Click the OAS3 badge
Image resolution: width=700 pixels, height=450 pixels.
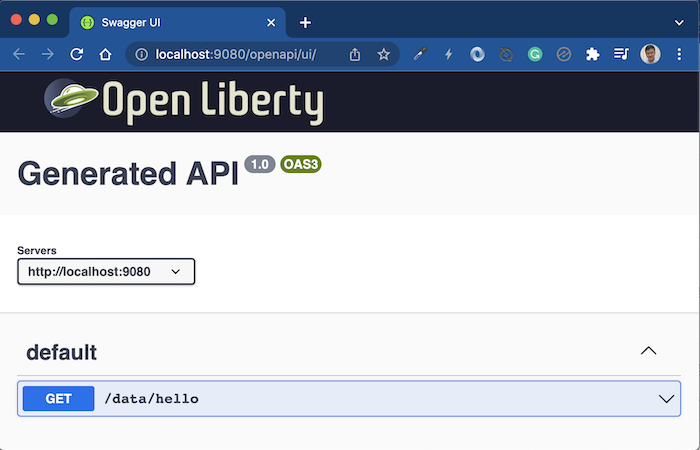[301, 164]
